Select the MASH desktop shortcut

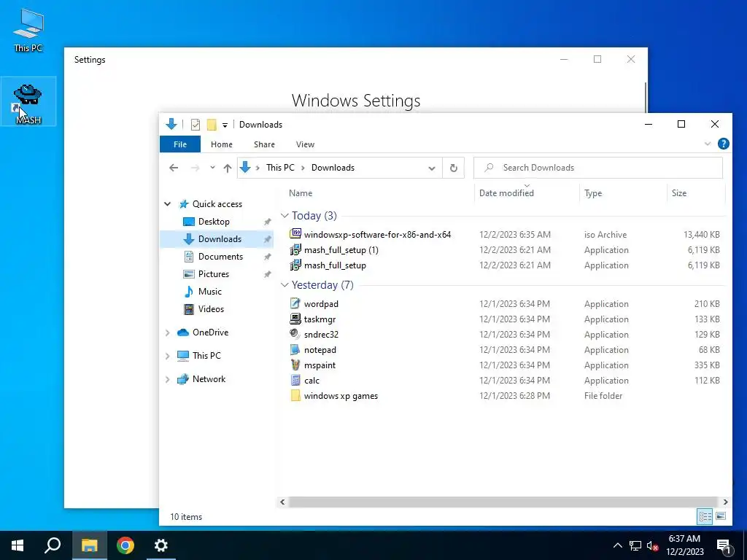(28, 101)
